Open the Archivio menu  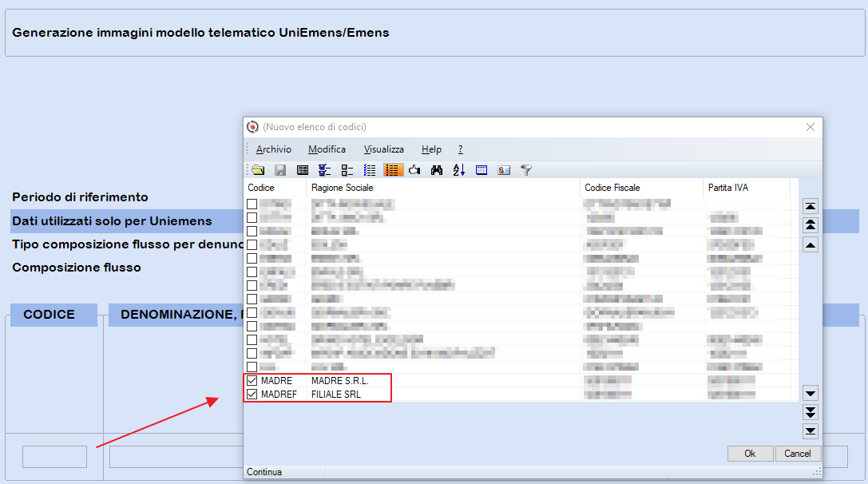(273, 149)
